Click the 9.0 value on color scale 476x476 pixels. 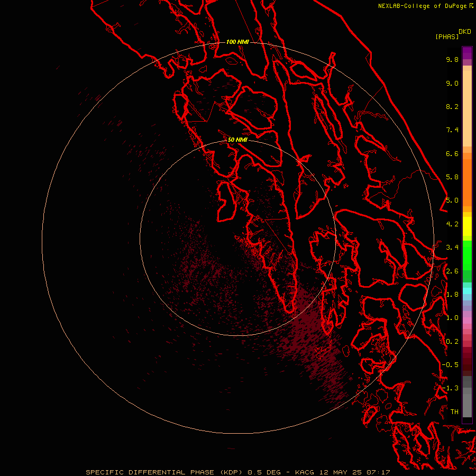point(452,83)
